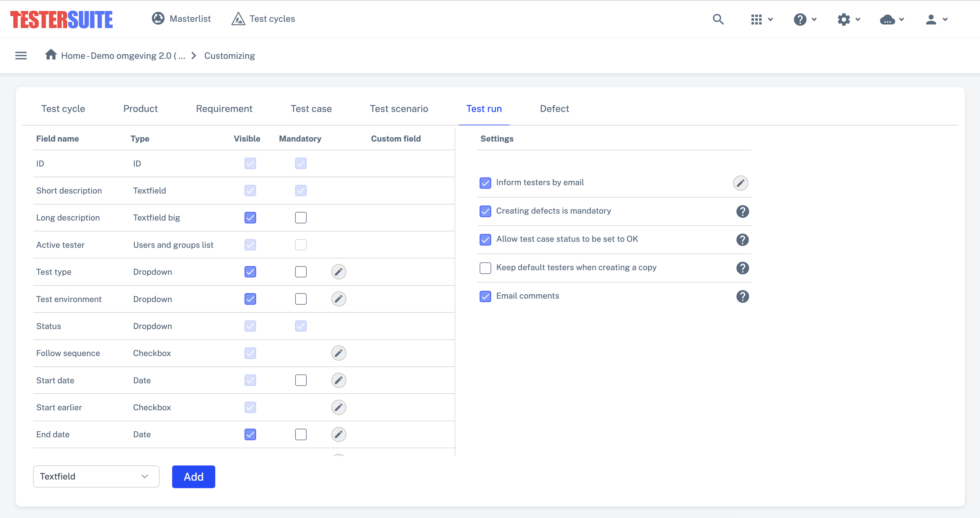Screen dimensions: 980x518
Task: Uncheck Email comments setting
Action: point(485,296)
